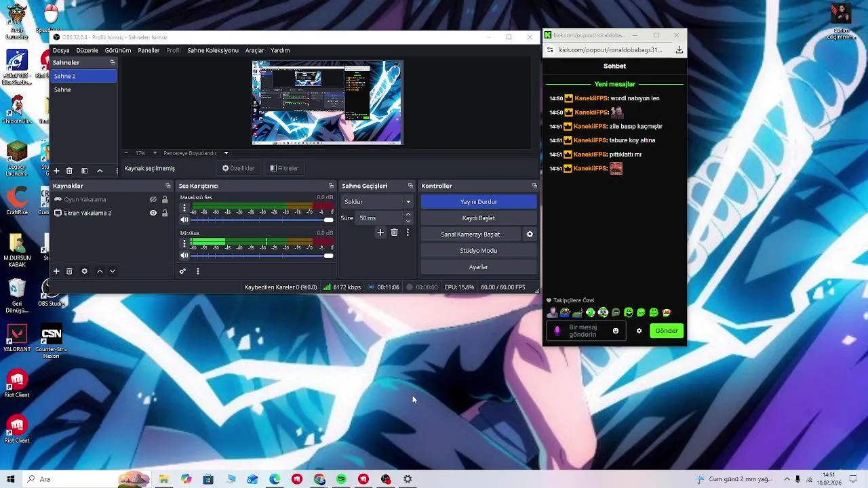Image resolution: width=868 pixels, height=488 pixels.
Task: Increase the Süre duration with the up arrow
Action: pyautogui.click(x=408, y=215)
